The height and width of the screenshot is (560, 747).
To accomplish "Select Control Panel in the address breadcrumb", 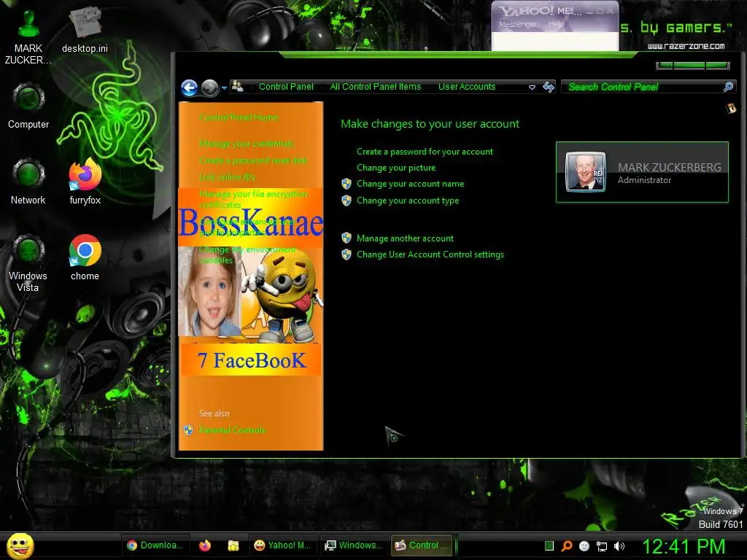I will pos(286,87).
